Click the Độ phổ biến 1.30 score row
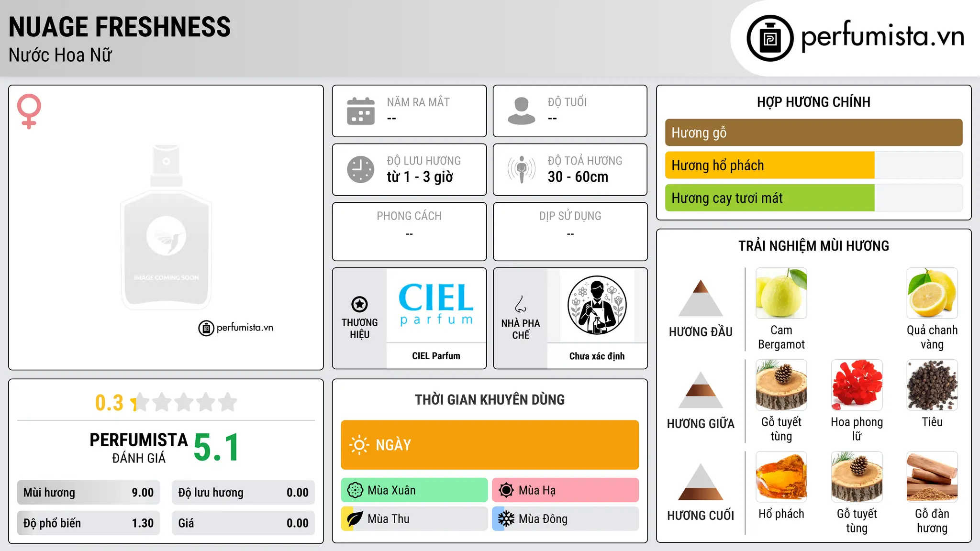The height and width of the screenshot is (551, 980). pos(89,523)
